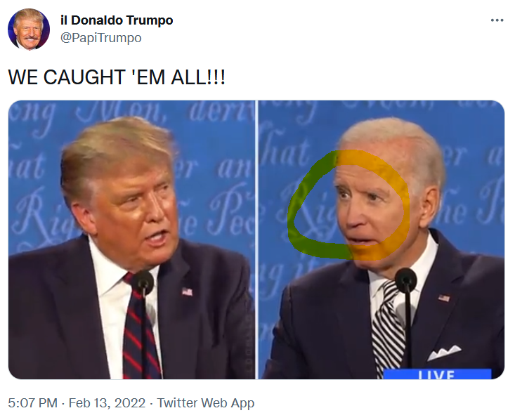Viewport: 515px width, 420px height.
Task: Open the il Donaldo Trumpo display name
Action: (117, 20)
